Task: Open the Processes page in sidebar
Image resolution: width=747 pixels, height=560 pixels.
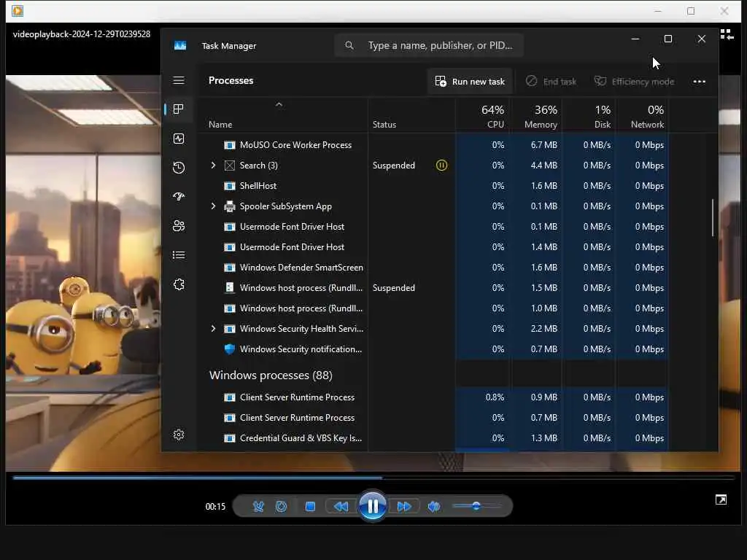Action: (x=179, y=109)
